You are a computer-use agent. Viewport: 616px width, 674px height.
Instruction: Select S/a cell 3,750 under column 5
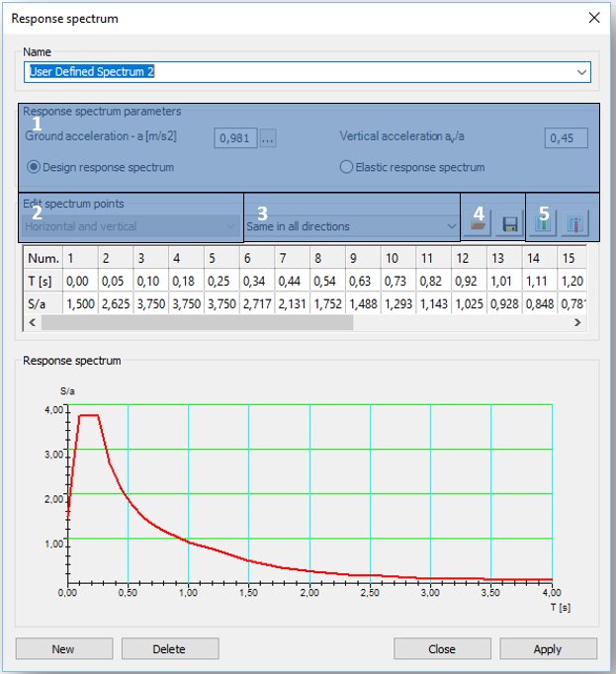(221, 304)
